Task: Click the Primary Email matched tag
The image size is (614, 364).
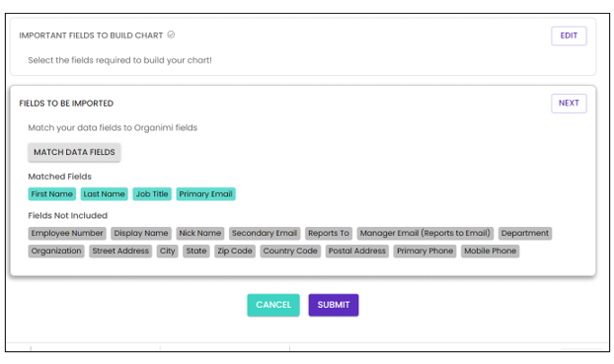Action: click(x=205, y=194)
